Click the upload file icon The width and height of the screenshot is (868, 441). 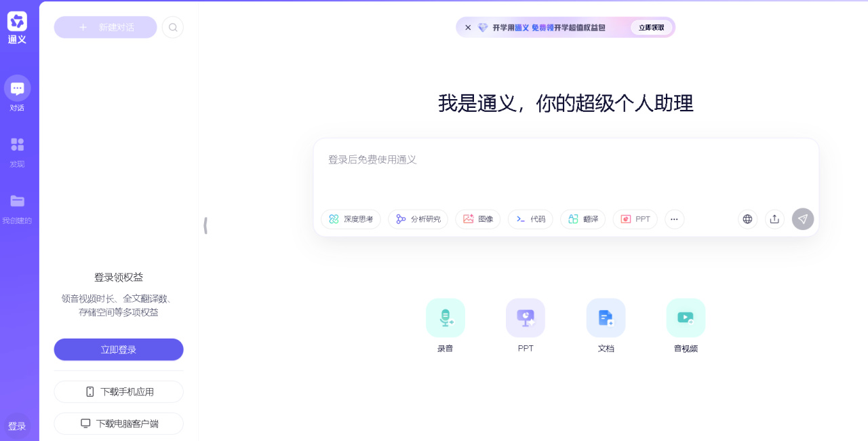click(x=774, y=219)
